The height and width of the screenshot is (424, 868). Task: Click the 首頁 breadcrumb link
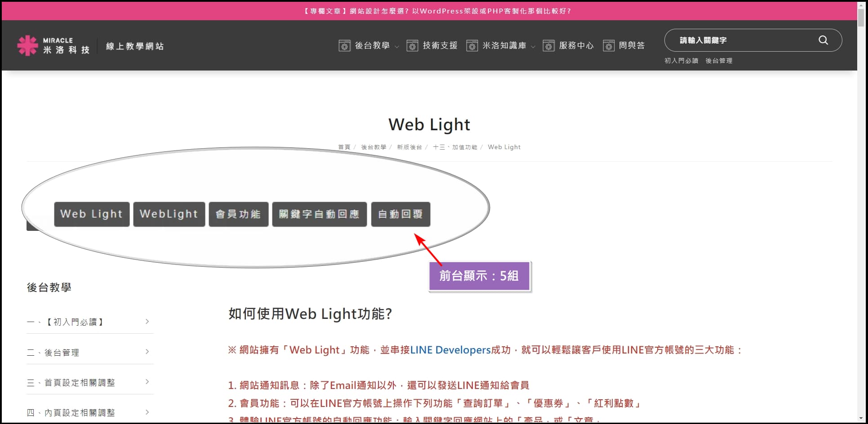click(344, 147)
